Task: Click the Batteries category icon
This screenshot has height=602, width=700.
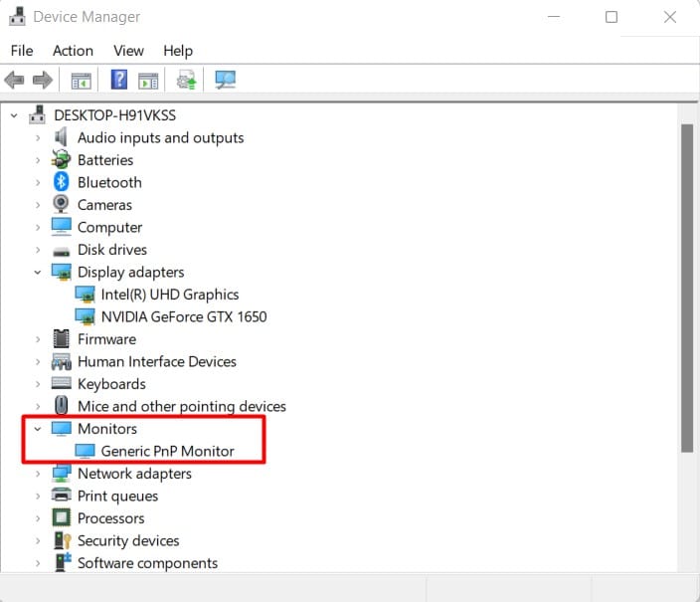Action: tap(61, 159)
